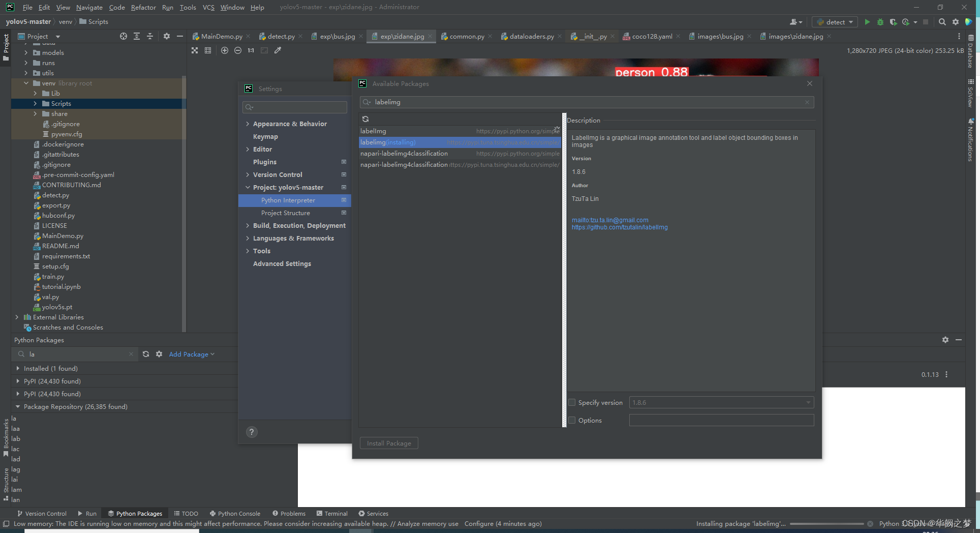980x533 pixels.
Task: Expand Appearance & Behavior in Settings
Action: click(248, 124)
